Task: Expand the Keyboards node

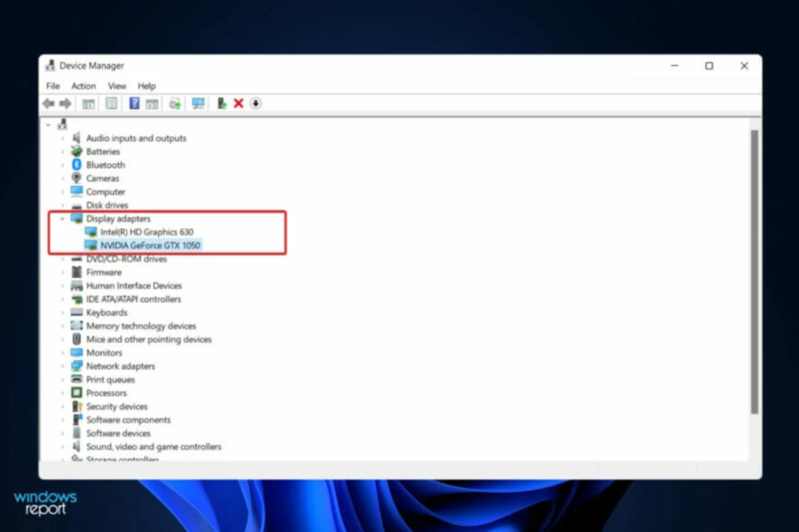Action: point(63,312)
